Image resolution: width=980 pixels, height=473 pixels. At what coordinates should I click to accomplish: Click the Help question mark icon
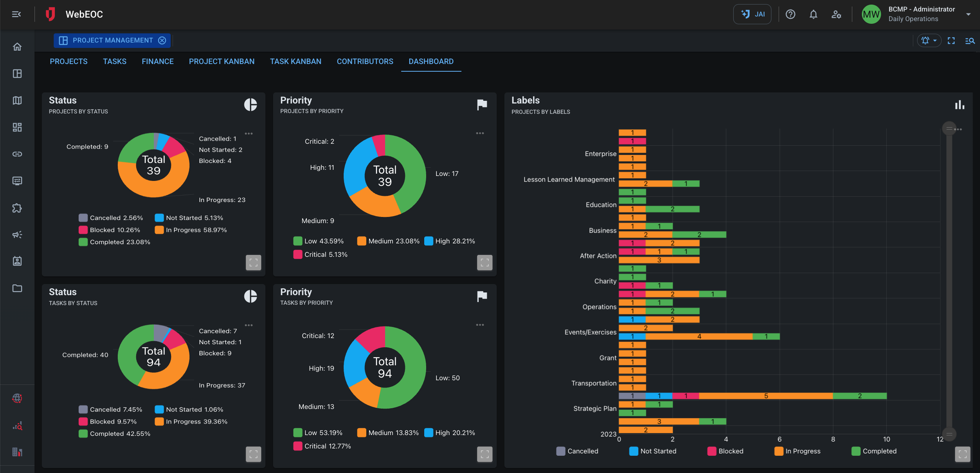[790, 14]
